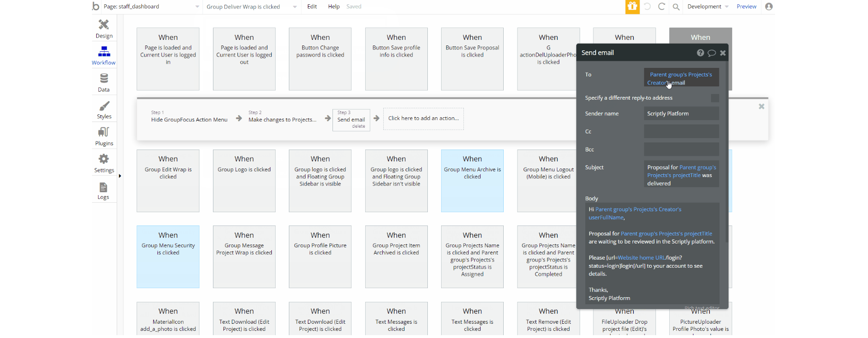Viewport: 868px width, 338px height.
Task: Click the search magnifier icon
Action: pos(676,7)
